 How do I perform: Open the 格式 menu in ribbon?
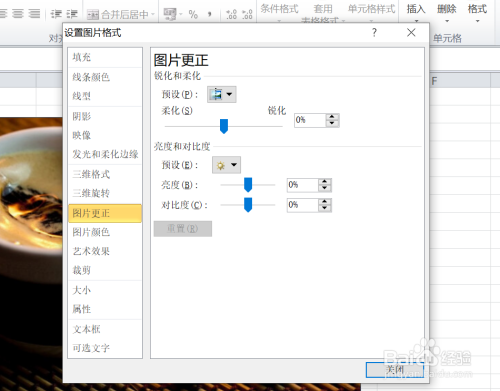tap(477, 12)
